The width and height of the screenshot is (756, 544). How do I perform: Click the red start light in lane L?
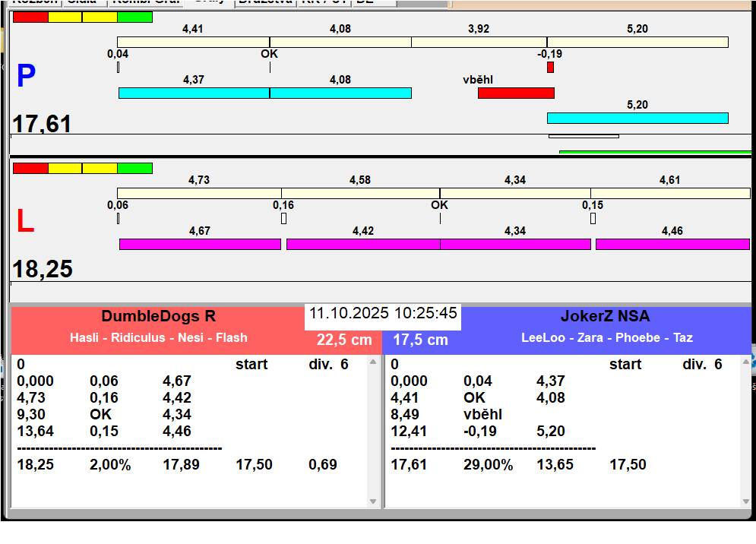coord(30,169)
